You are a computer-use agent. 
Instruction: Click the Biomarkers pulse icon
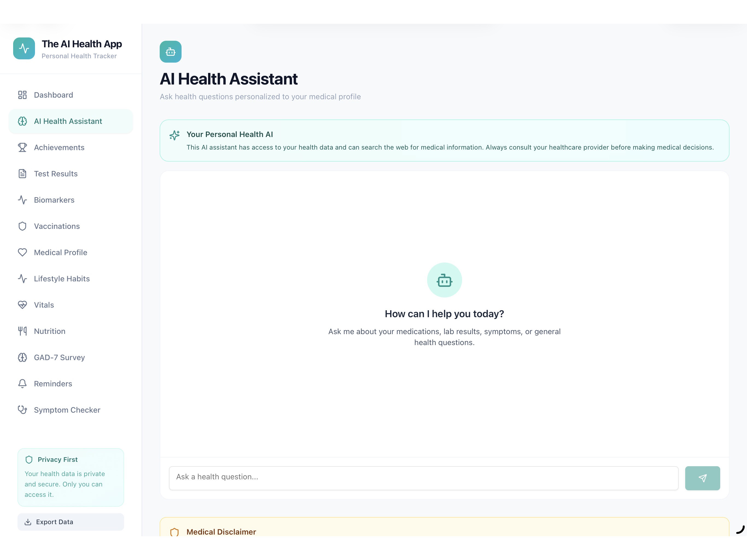click(22, 200)
